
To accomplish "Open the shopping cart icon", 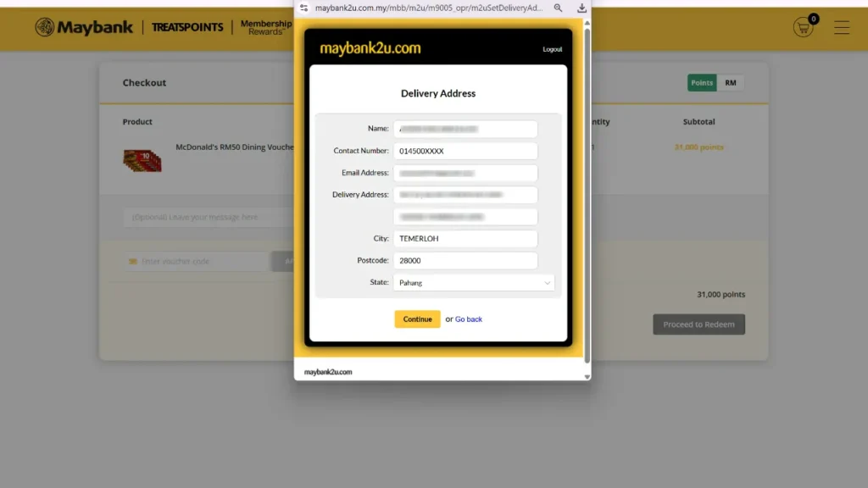I will coord(804,27).
